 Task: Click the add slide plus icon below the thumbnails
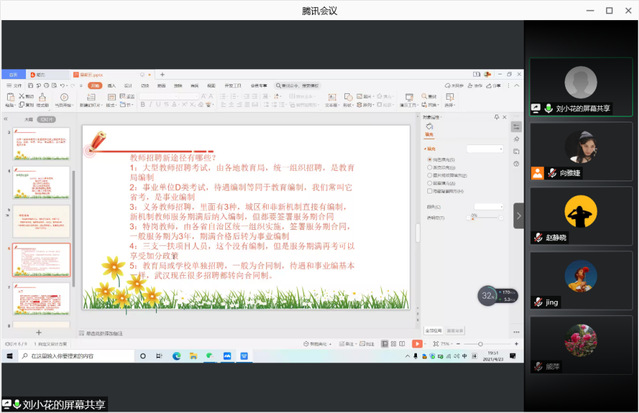coord(39,332)
